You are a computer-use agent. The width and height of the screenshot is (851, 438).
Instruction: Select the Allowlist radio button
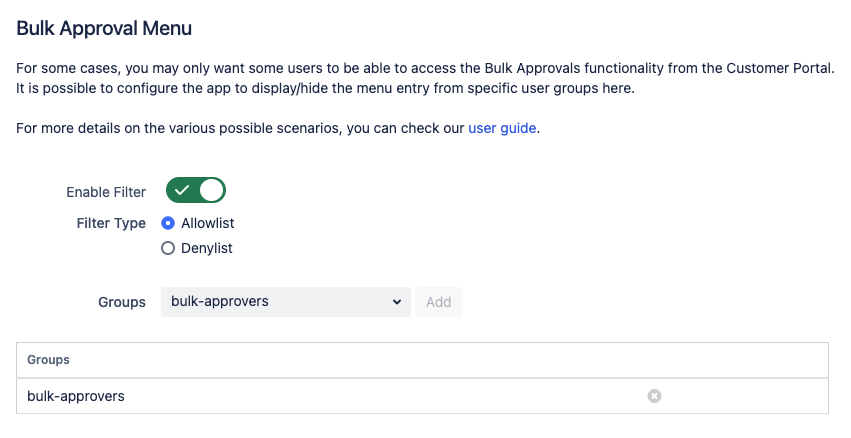coord(168,223)
